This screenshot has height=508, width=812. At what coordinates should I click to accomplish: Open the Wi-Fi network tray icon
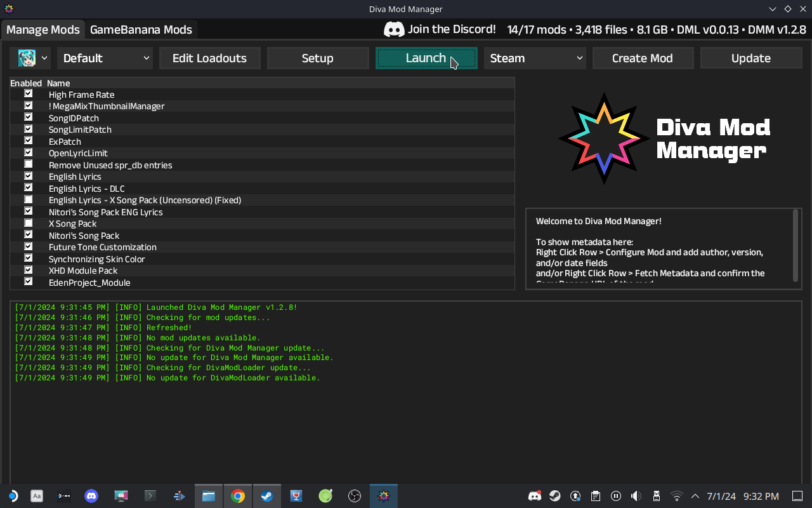click(677, 496)
